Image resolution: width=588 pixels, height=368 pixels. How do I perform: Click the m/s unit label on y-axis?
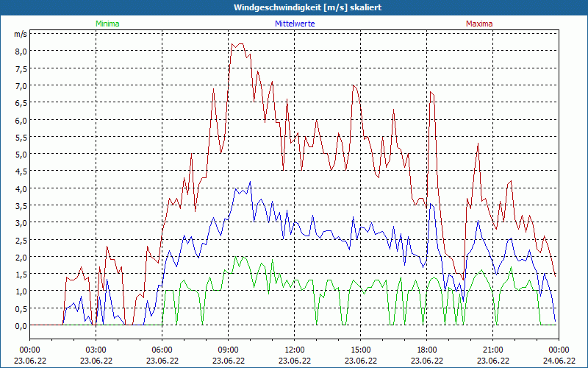pyautogui.click(x=21, y=34)
